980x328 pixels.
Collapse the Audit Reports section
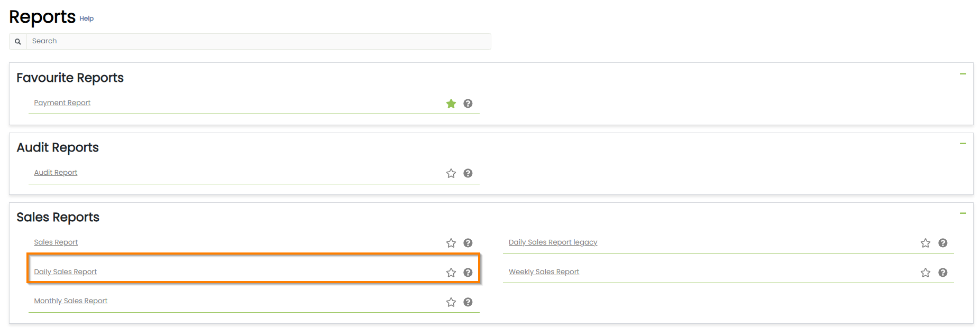[x=963, y=144]
